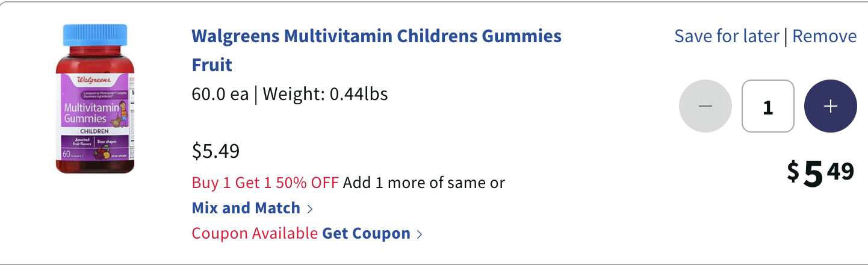Click the Get Coupon link
Viewport: 868px width, 276px height.
pyautogui.click(x=366, y=233)
